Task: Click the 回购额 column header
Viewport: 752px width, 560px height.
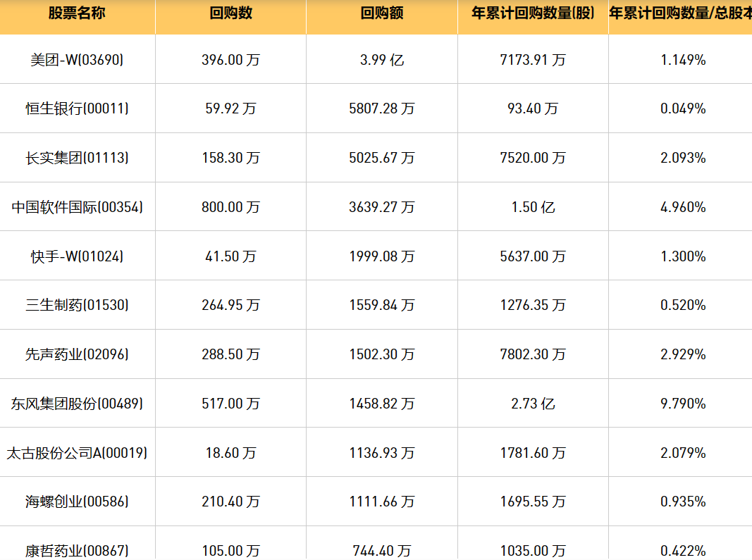Action: tap(381, 14)
